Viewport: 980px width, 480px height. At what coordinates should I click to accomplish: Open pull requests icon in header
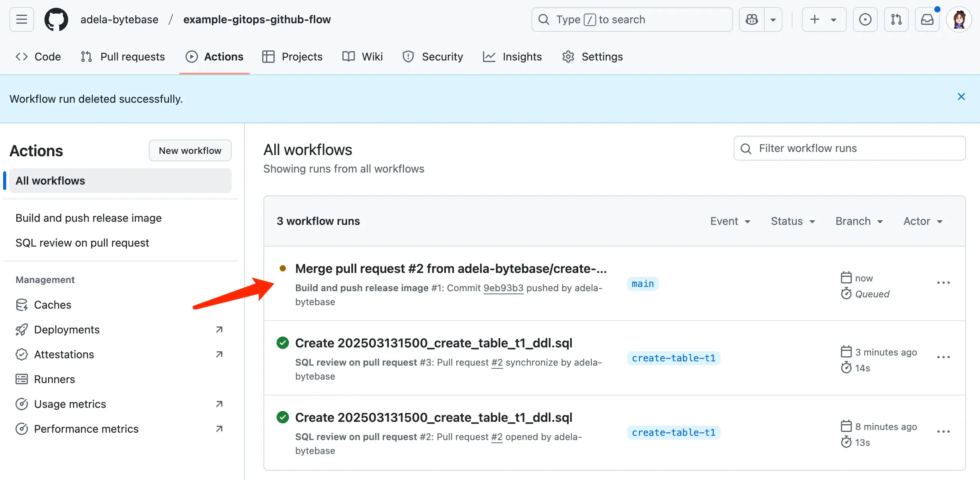coord(896,19)
